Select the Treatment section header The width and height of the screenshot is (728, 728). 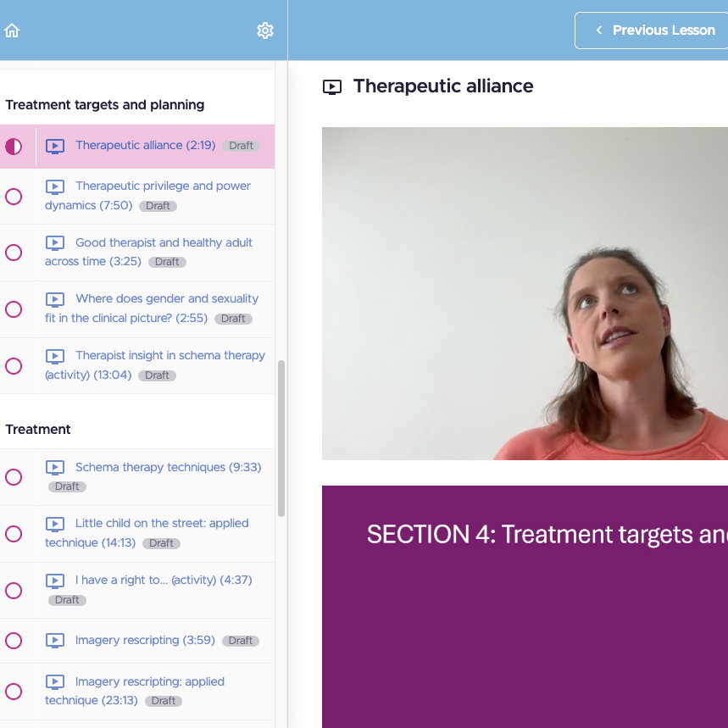coord(38,430)
